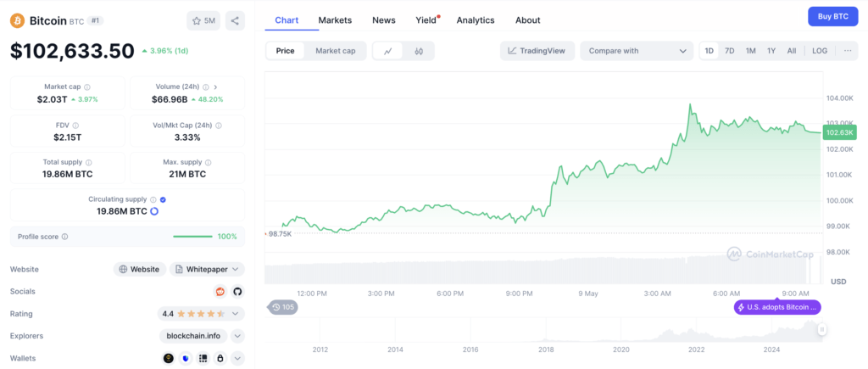The width and height of the screenshot is (868, 369).
Task: Click info icon beside Vol/Mkt Cap (24h)
Action: click(219, 126)
